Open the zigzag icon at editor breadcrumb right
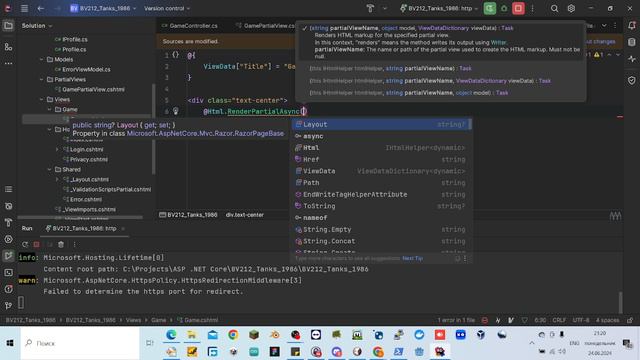 click(616, 216)
